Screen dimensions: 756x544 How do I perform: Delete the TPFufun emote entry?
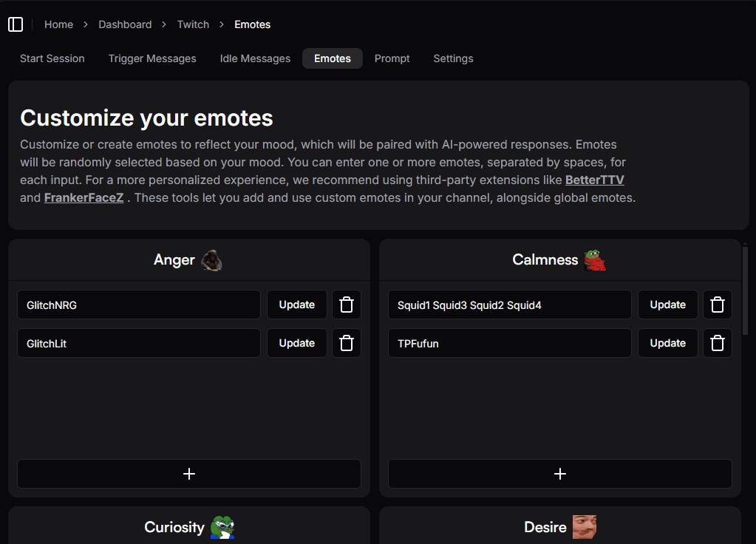click(x=717, y=344)
